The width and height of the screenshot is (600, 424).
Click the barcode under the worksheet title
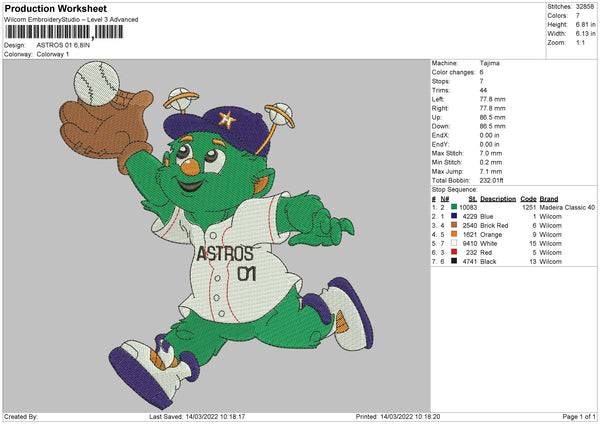(x=64, y=32)
